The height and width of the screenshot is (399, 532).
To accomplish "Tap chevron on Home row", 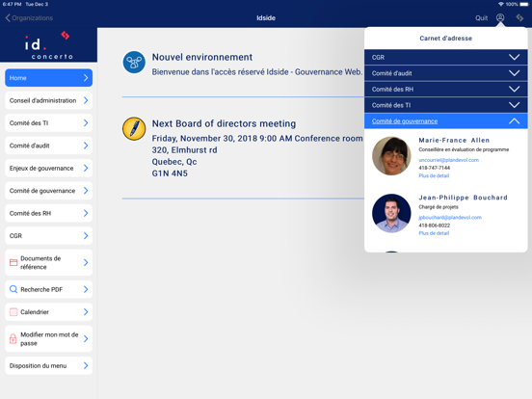I will (x=86, y=78).
